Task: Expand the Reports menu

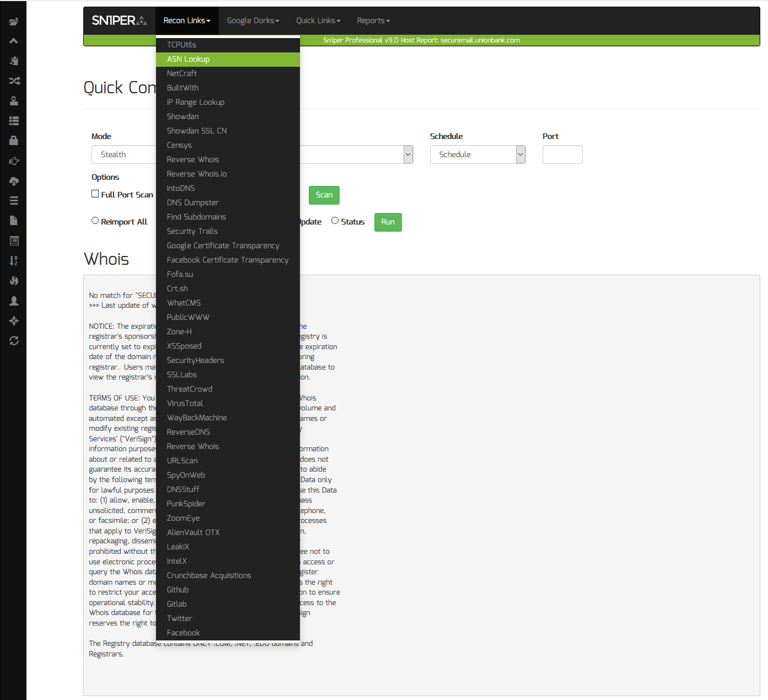Action: [x=373, y=20]
